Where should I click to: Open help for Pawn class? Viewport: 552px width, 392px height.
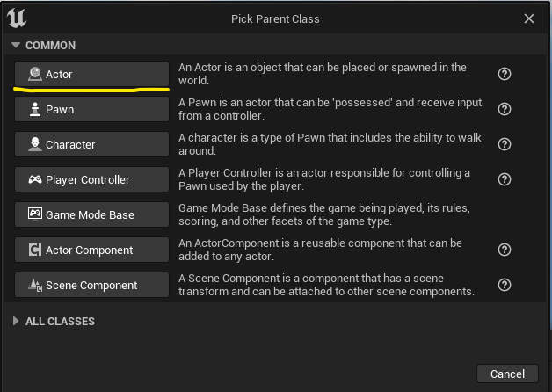(x=505, y=109)
